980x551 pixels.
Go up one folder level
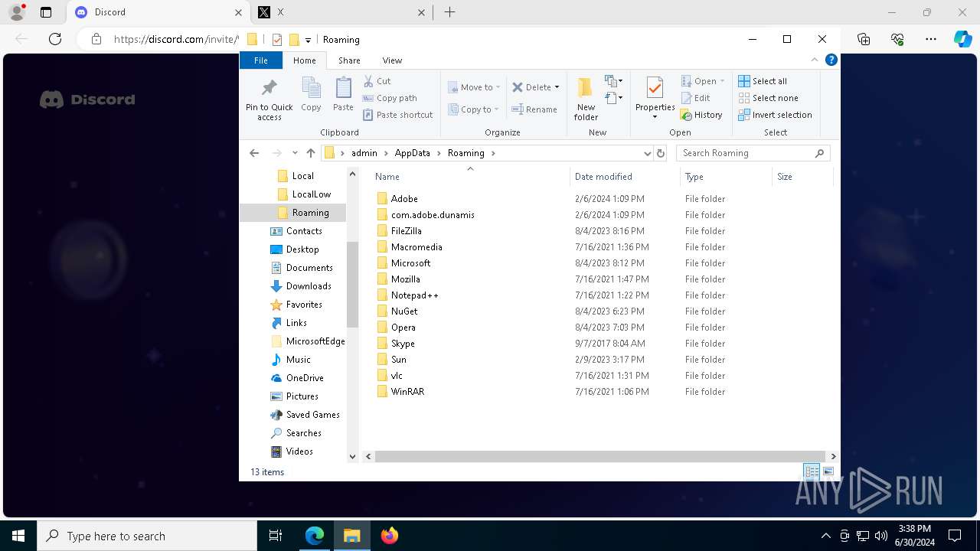(x=310, y=153)
